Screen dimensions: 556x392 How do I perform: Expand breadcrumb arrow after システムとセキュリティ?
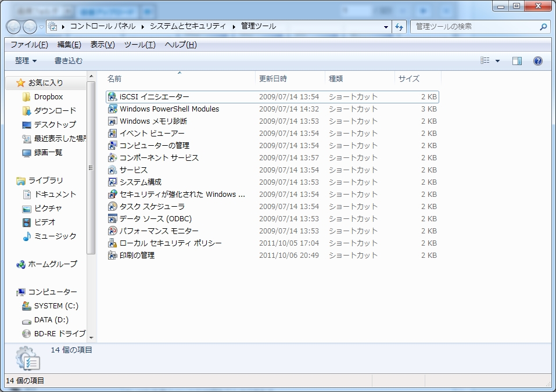234,27
